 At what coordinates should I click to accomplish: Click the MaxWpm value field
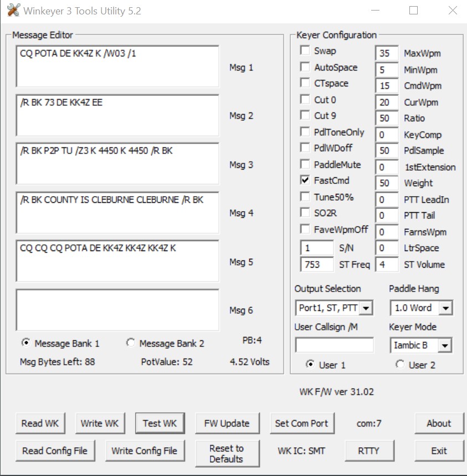click(386, 54)
